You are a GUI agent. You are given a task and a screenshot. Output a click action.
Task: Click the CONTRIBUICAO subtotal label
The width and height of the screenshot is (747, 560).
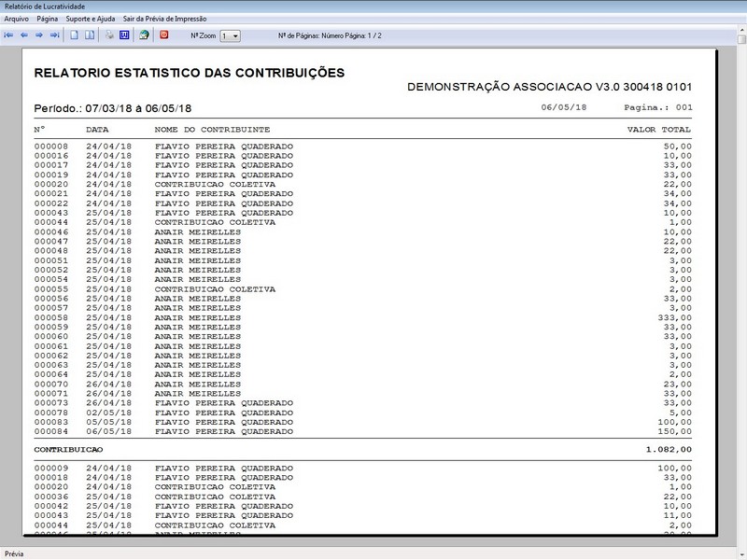click(68, 450)
